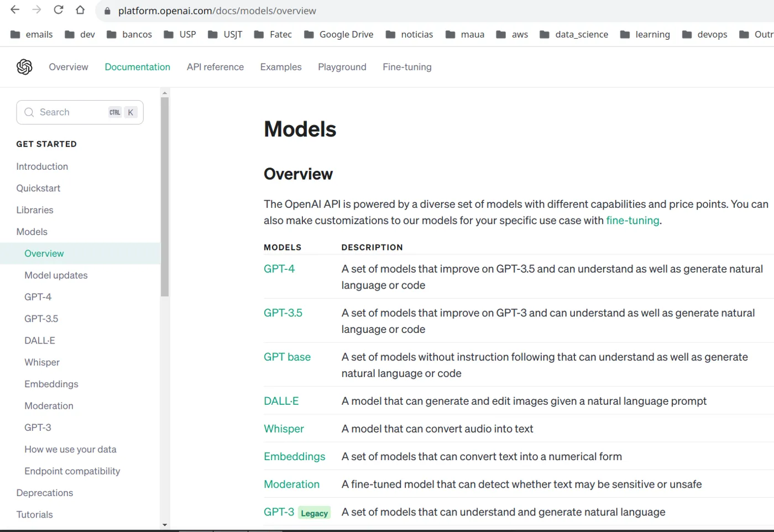Image resolution: width=774 pixels, height=532 pixels.
Task: Open the bancos bookmark folder
Action: pos(129,34)
